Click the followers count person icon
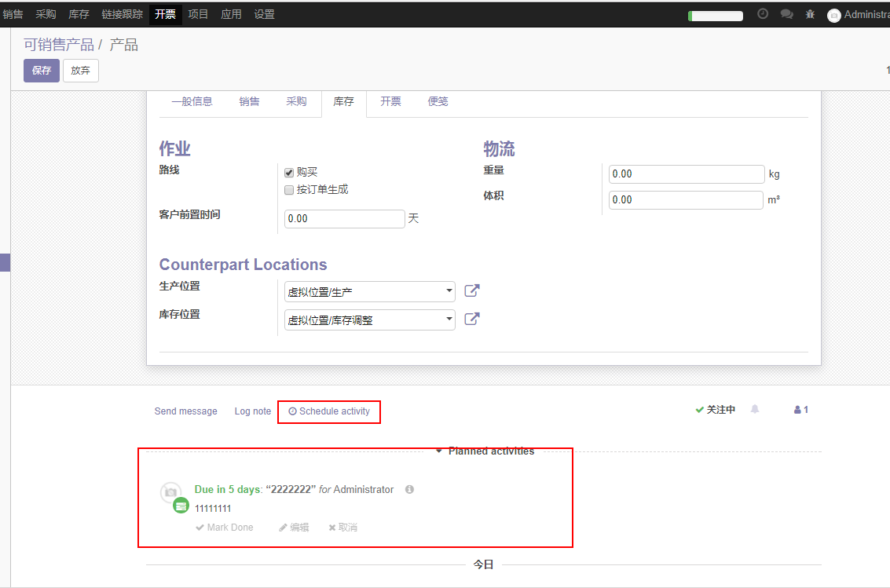Screen dimensions: 890x588 (800, 410)
